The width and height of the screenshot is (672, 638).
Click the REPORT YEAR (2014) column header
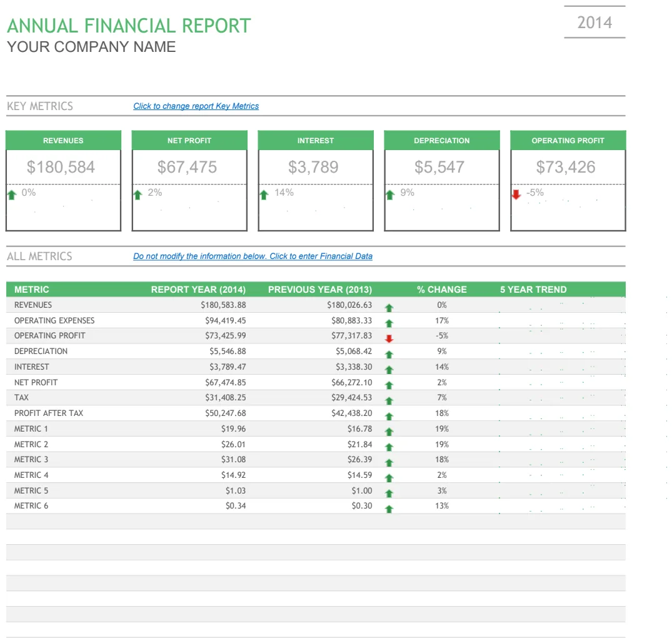point(198,290)
